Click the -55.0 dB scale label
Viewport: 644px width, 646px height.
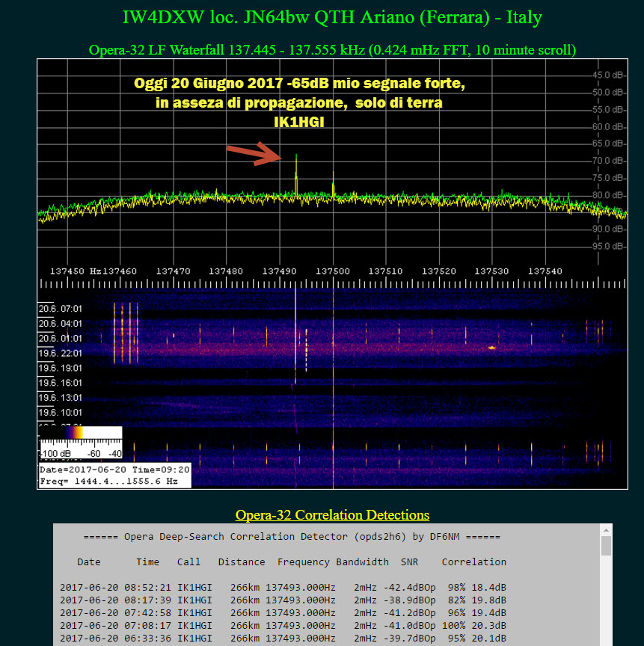(x=608, y=110)
